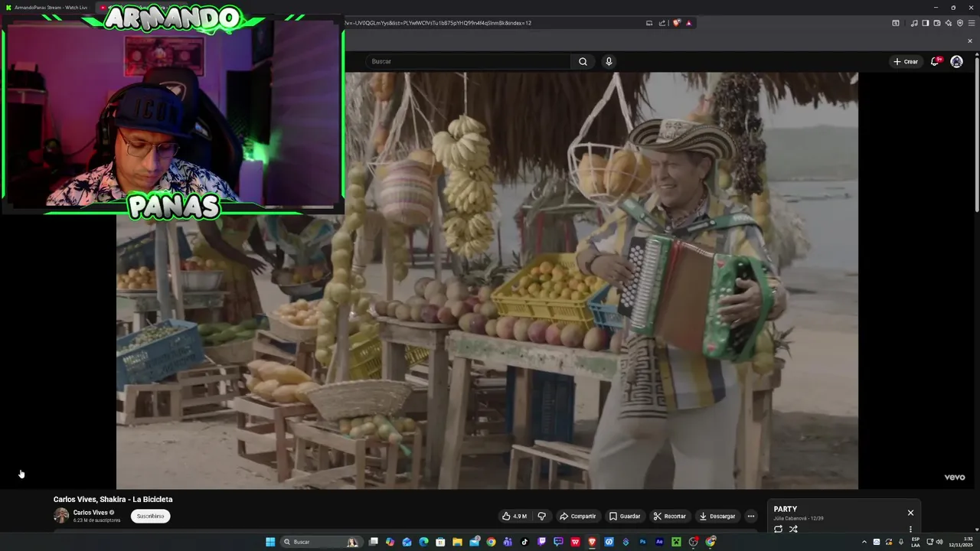Image resolution: width=980 pixels, height=551 pixels.
Task: Click the Compartir share button
Action: pos(577,516)
